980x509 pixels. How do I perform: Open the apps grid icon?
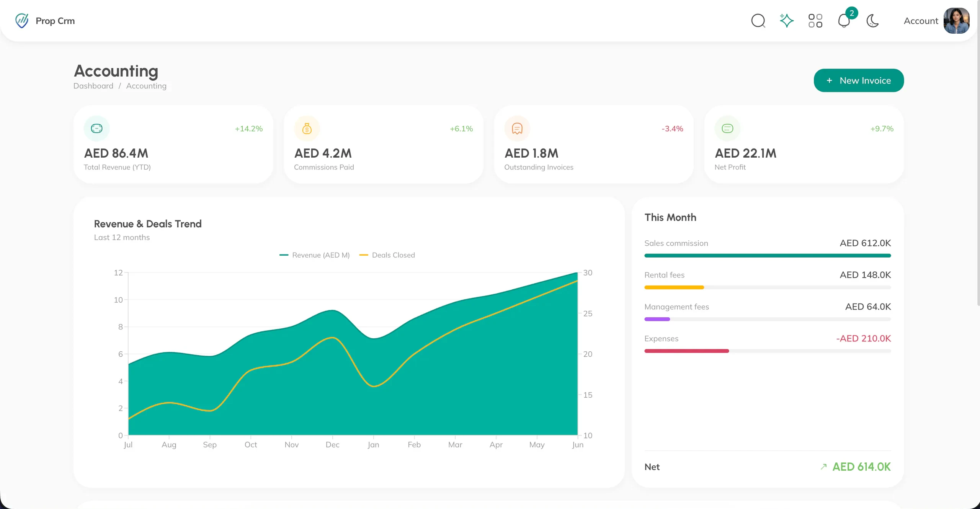pos(815,21)
